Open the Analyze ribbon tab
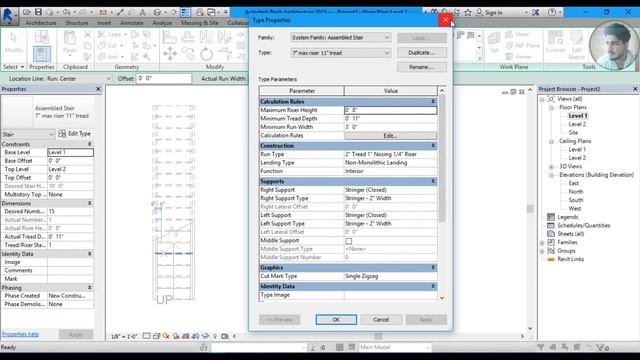This screenshot has height=360, width=640. (x=162, y=23)
